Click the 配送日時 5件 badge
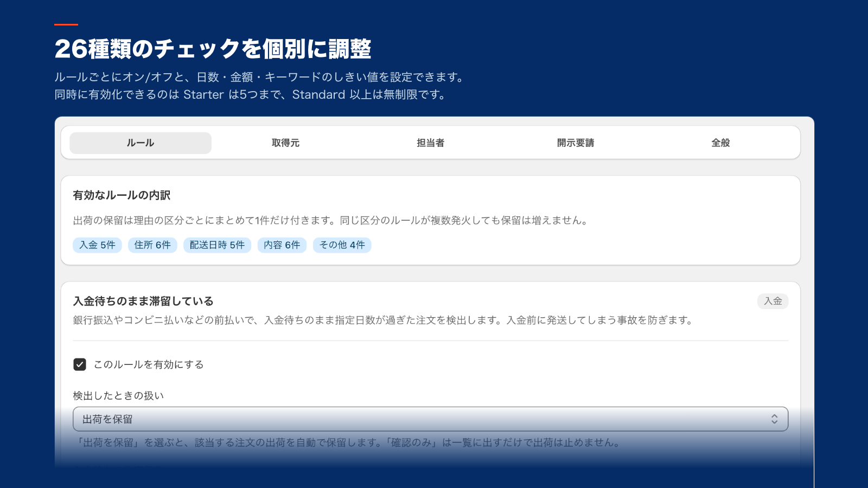The image size is (868, 488). (217, 245)
